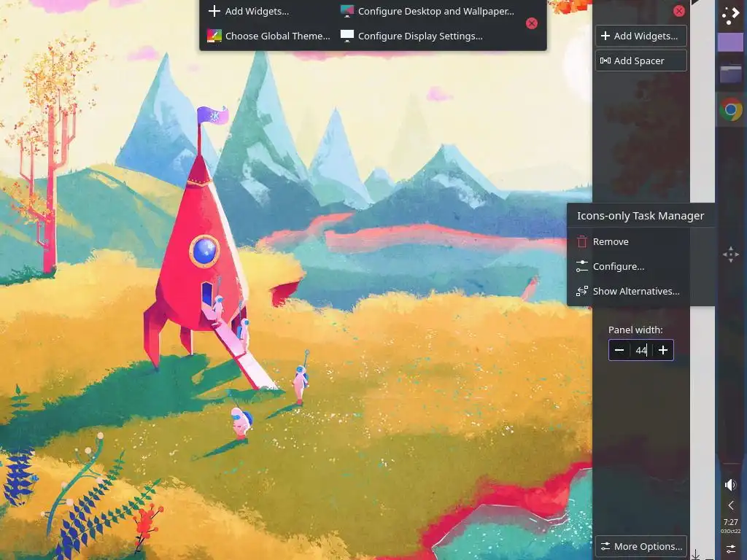Screen dimensions: 747x560
Task: Click the plus icon on the sidebar Add Widgets button
Action: (605, 36)
